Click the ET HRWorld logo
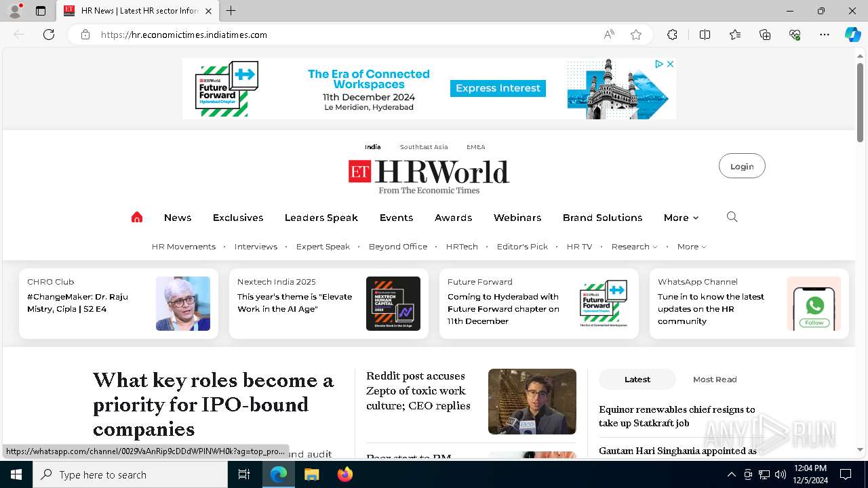 [x=429, y=176]
